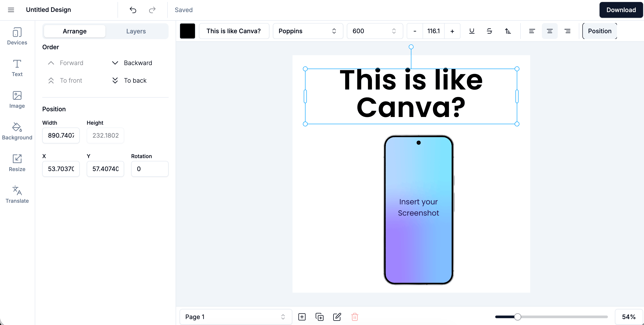The width and height of the screenshot is (644, 325).
Task: Delete the current page
Action: click(355, 317)
